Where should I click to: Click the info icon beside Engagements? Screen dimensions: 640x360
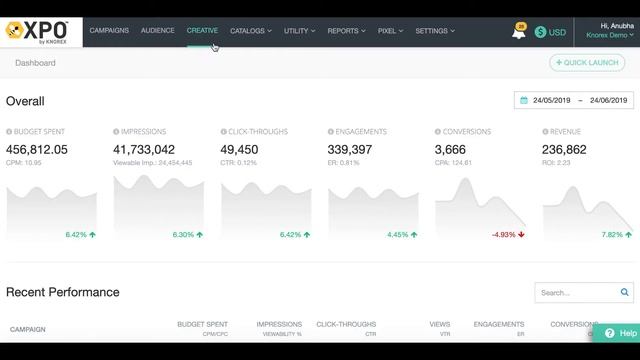pyautogui.click(x=331, y=131)
